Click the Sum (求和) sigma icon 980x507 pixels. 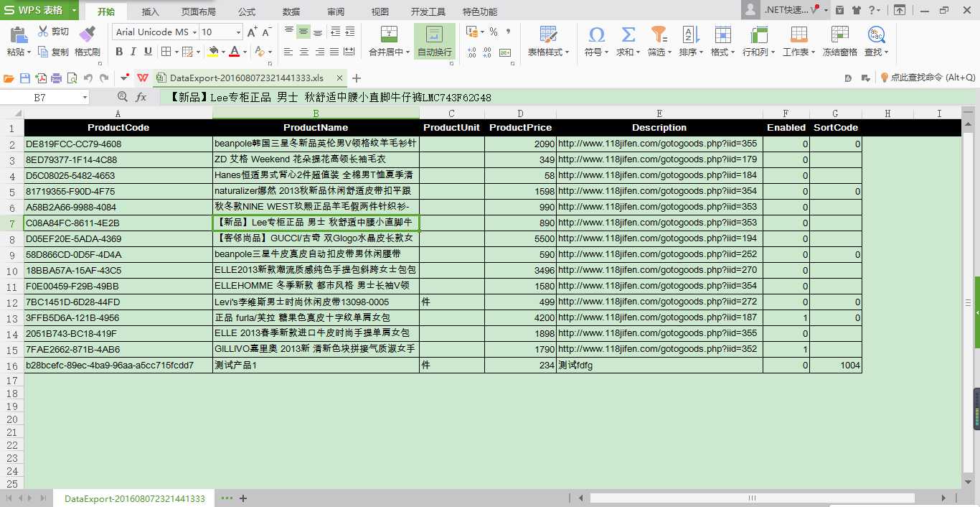tap(628, 34)
